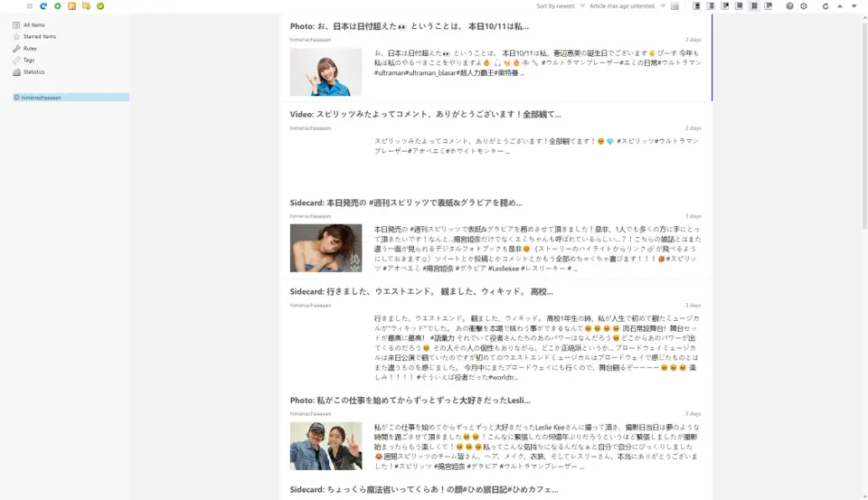Click the Statistics bar chart icon
Image resolution: width=868 pixels, height=500 pixels.
tap(16, 72)
